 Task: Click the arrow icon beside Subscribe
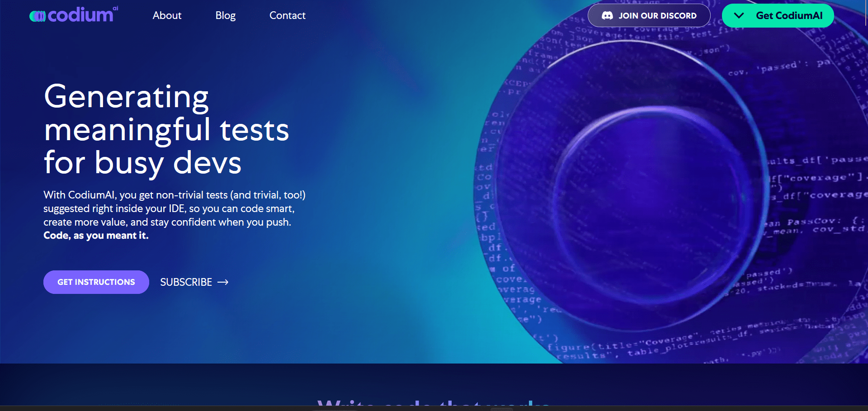pos(223,282)
